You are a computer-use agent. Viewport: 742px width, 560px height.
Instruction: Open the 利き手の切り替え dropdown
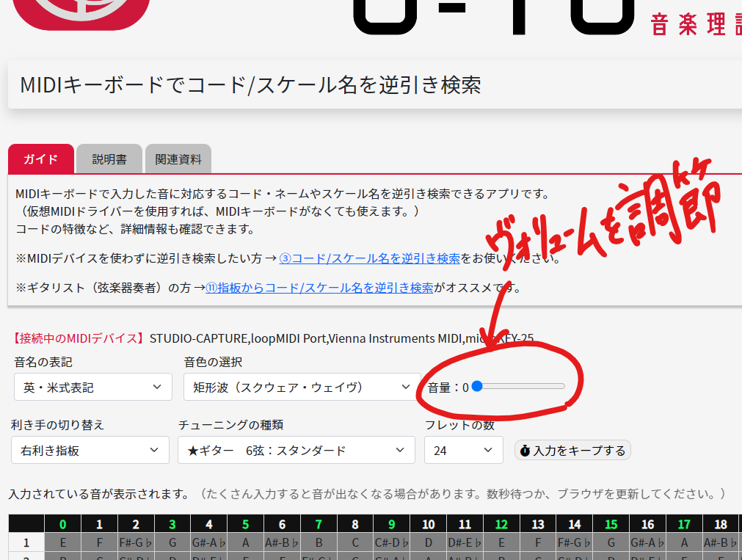pyautogui.click(x=90, y=450)
